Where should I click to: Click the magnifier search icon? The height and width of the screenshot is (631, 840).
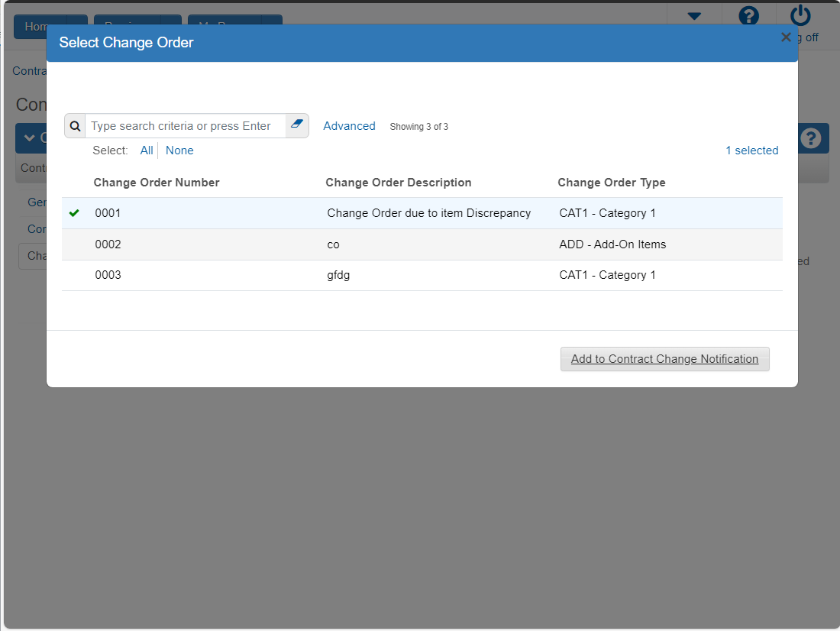click(x=75, y=126)
